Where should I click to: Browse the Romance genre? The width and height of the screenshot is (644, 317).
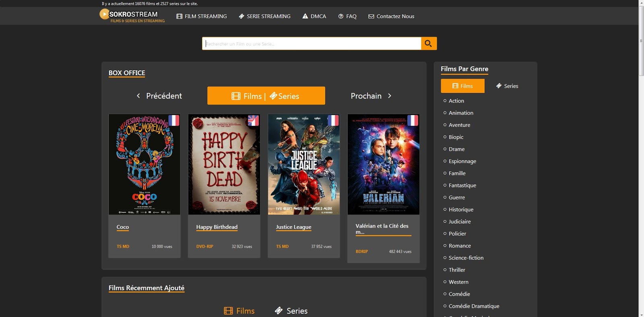(x=460, y=245)
